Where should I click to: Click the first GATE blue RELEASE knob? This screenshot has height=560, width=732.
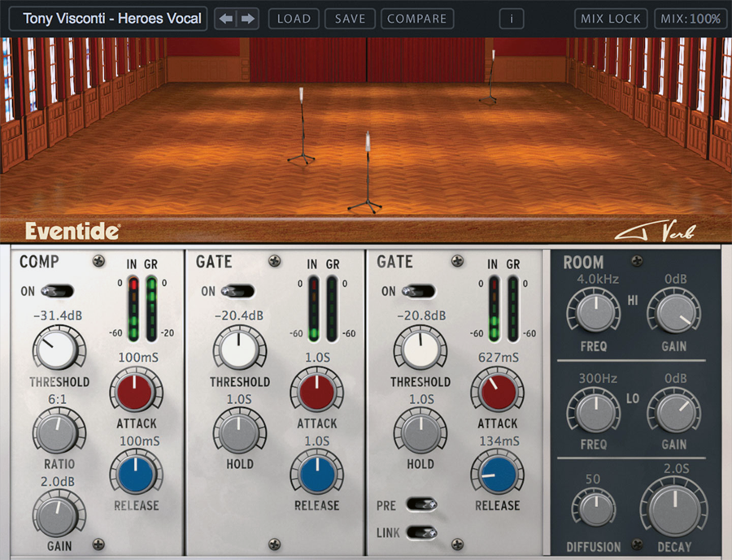tap(317, 473)
